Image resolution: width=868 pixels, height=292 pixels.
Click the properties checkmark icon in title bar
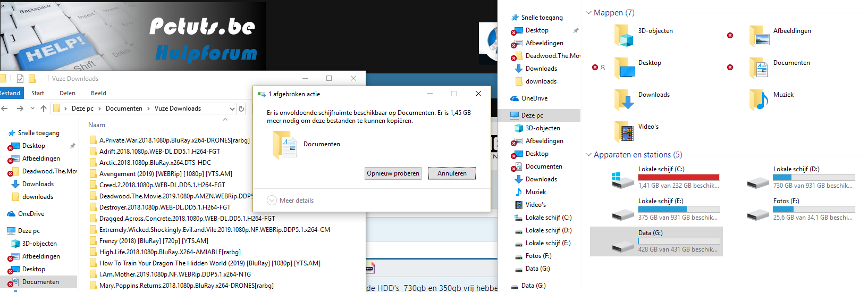tap(20, 79)
